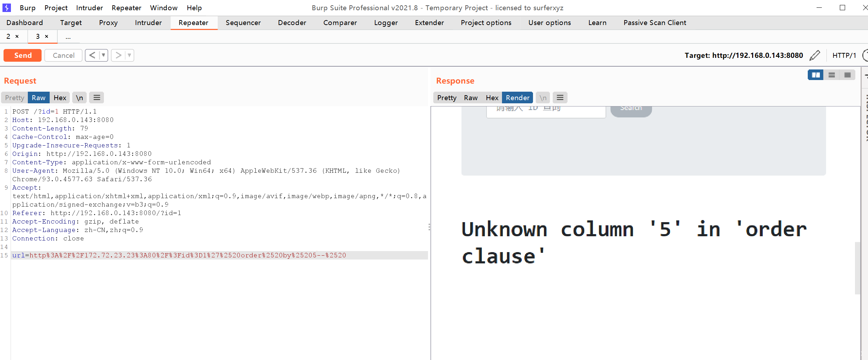This screenshot has width=868, height=360.
Task: Switch response view to Hex
Action: pos(492,98)
